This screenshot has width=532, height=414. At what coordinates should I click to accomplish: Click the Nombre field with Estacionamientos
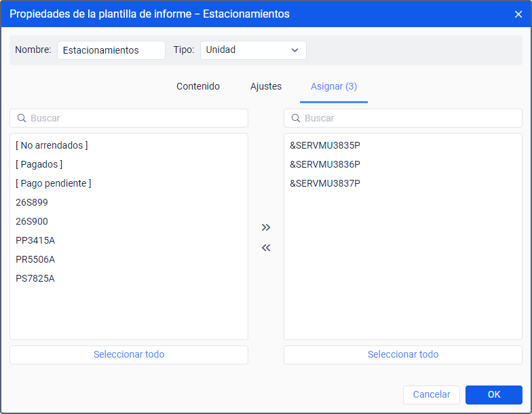[x=111, y=50]
